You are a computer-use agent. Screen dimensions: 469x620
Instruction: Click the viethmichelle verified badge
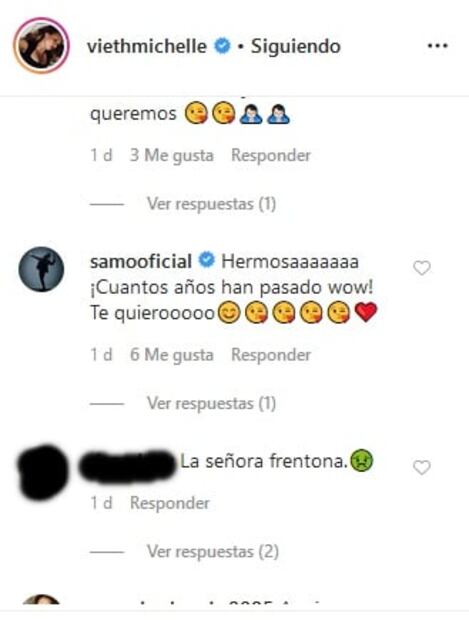(222, 46)
